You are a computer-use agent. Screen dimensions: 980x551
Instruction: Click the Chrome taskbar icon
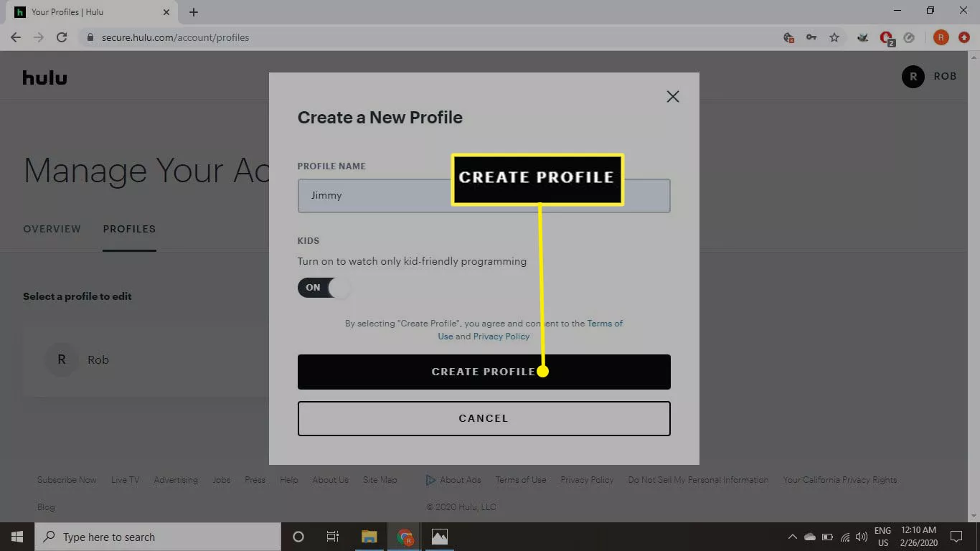pos(405,537)
